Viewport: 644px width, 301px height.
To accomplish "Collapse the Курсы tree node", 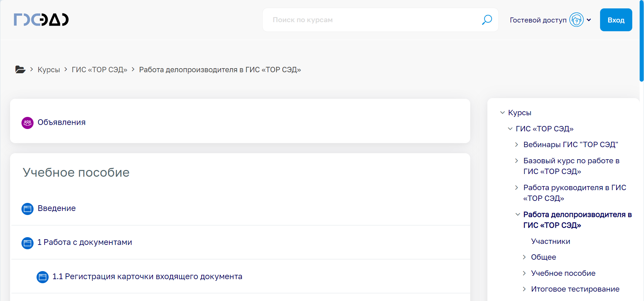I will pyautogui.click(x=502, y=113).
